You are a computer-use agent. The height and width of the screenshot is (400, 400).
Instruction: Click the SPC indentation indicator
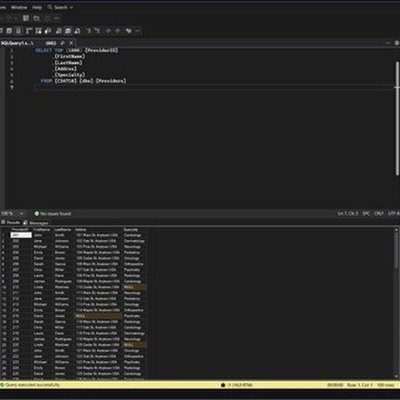[x=366, y=213]
